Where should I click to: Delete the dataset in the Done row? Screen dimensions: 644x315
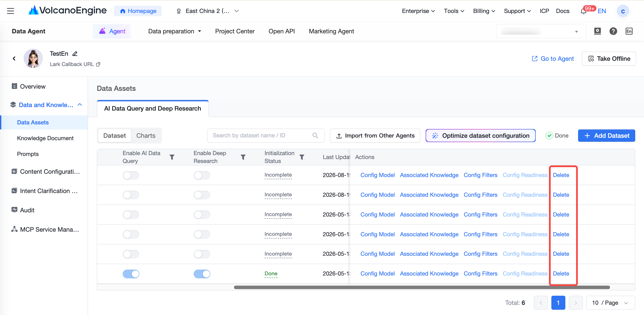click(x=561, y=274)
